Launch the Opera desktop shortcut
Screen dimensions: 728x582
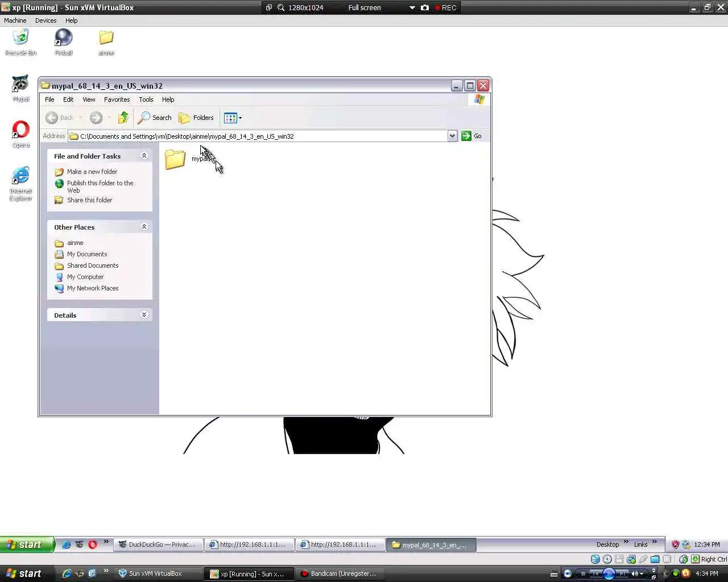[x=20, y=134]
